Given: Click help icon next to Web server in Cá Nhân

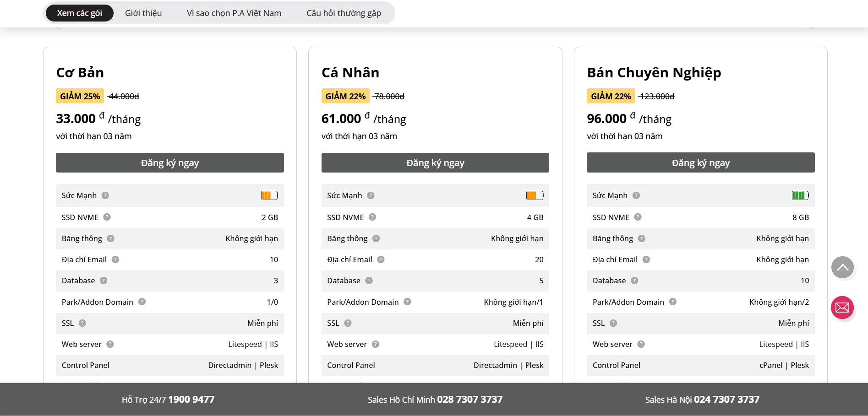Looking at the screenshot, I should (x=376, y=344).
